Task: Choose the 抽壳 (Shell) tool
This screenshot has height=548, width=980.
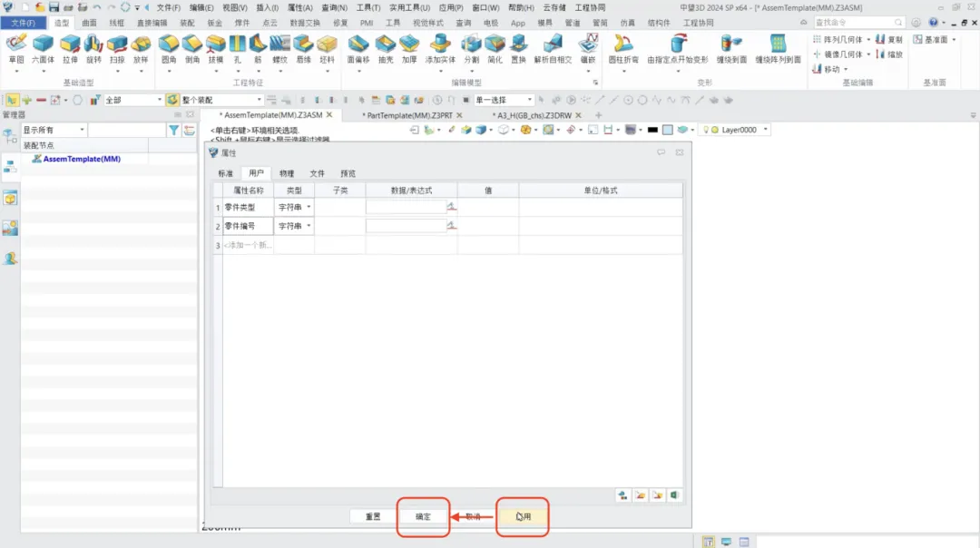Action: click(385, 47)
